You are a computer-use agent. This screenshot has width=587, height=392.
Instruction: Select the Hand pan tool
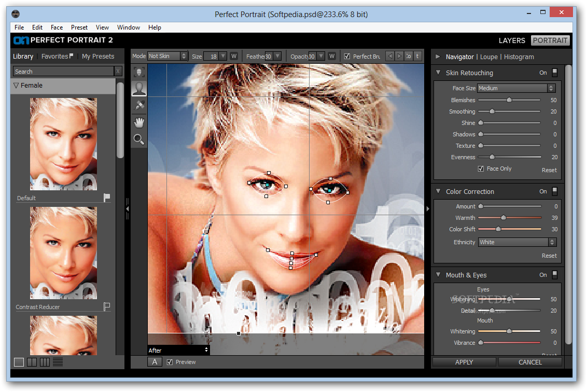pos(139,122)
